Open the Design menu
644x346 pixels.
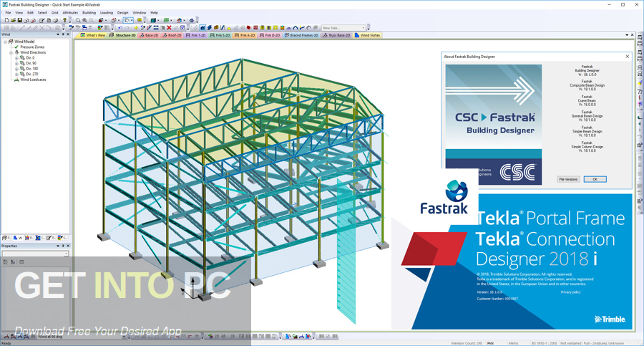(123, 13)
